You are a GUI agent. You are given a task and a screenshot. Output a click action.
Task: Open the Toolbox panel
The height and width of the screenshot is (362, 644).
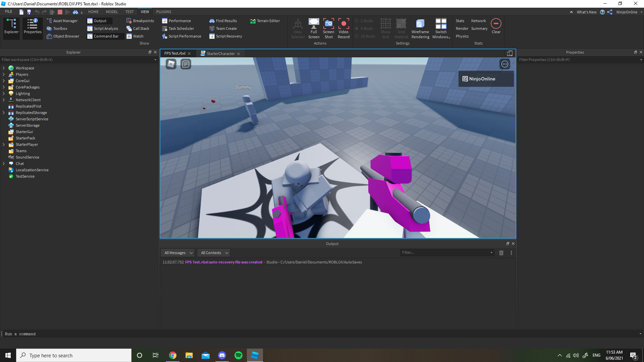click(57, 28)
